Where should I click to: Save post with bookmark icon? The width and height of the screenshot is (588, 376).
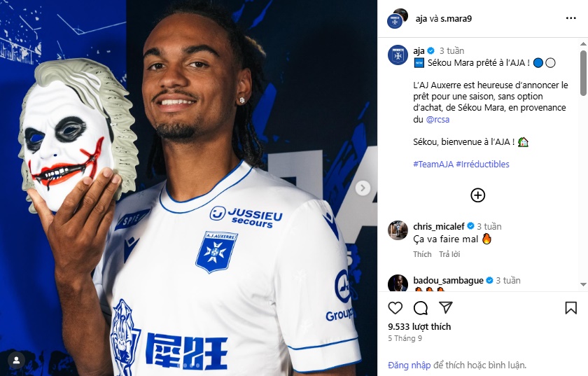[570, 307]
